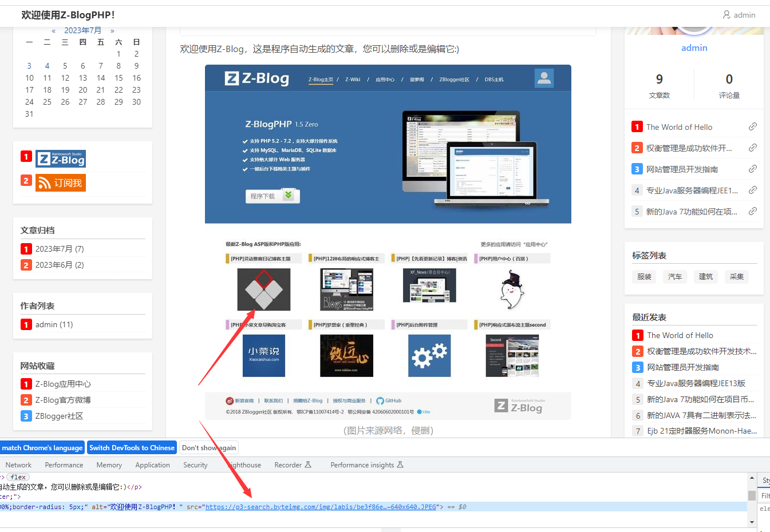Open 专业Java服务器编程JEE13版 article
The width and height of the screenshot is (770, 532).
[x=696, y=383]
